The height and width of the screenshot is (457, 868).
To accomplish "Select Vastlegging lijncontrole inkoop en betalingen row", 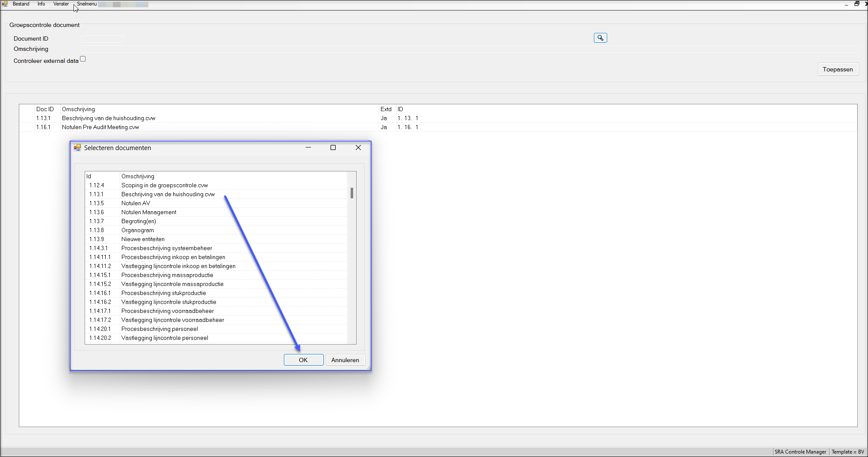I will tap(216, 266).
